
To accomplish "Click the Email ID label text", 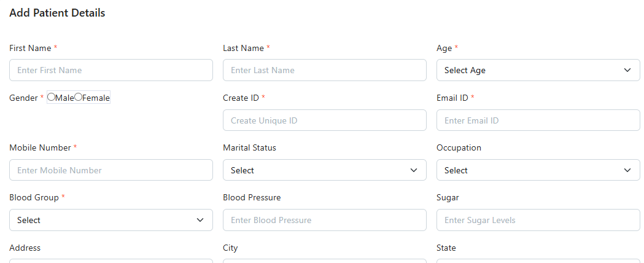I will [452, 98].
